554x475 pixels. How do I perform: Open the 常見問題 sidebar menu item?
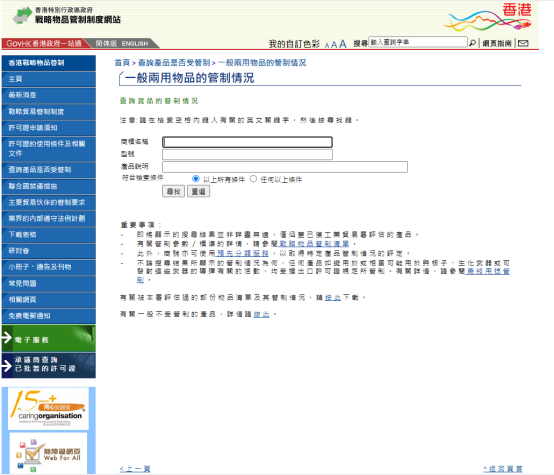(48, 283)
